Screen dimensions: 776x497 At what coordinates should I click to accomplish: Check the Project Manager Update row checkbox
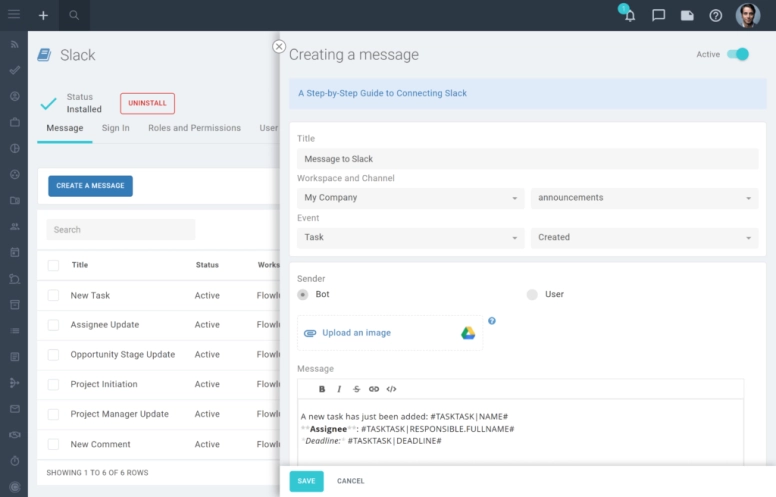(x=53, y=414)
